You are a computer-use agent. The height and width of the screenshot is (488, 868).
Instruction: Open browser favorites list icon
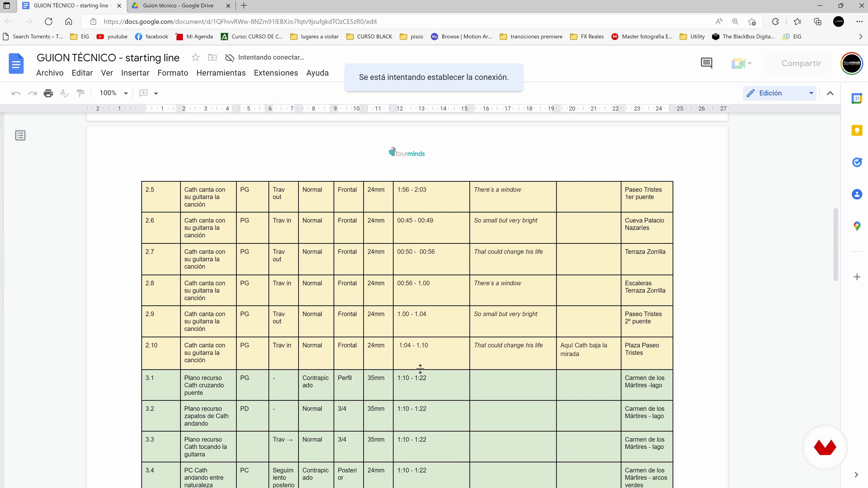(797, 21)
